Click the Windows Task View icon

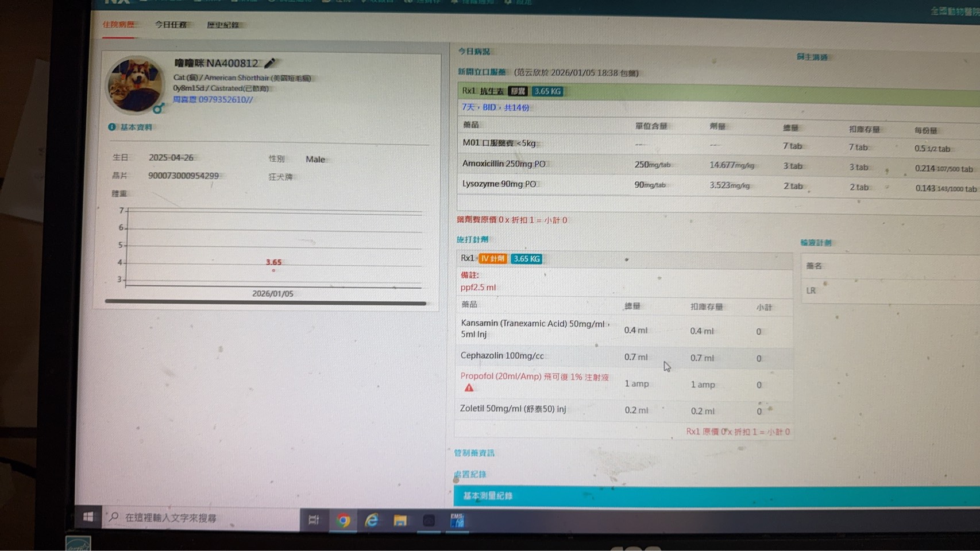[x=314, y=520]
